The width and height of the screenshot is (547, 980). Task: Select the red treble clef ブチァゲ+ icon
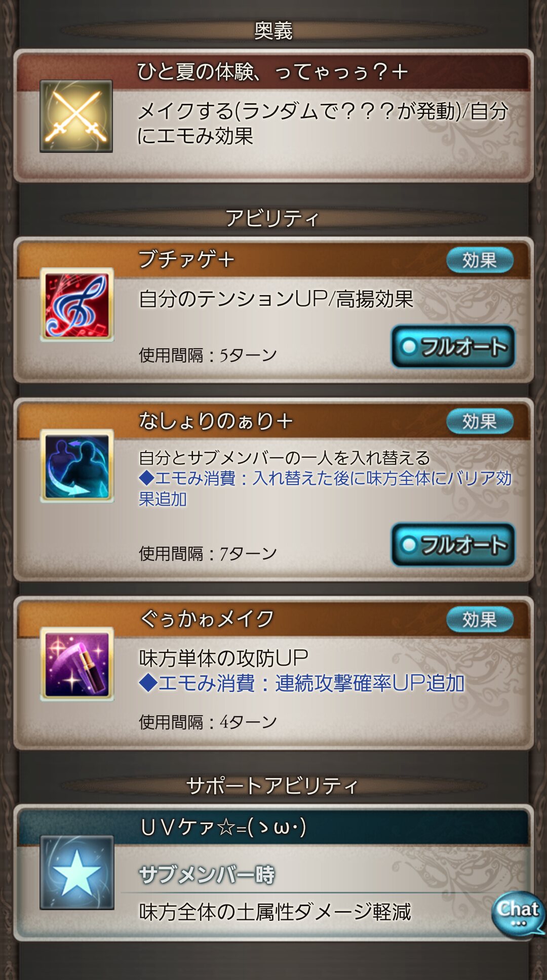pos(77,305)
